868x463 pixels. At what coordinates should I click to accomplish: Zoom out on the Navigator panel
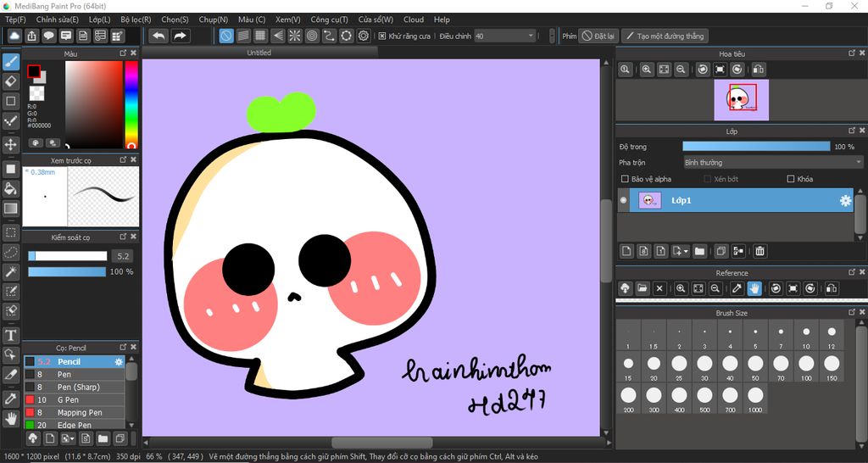(681, 70)
